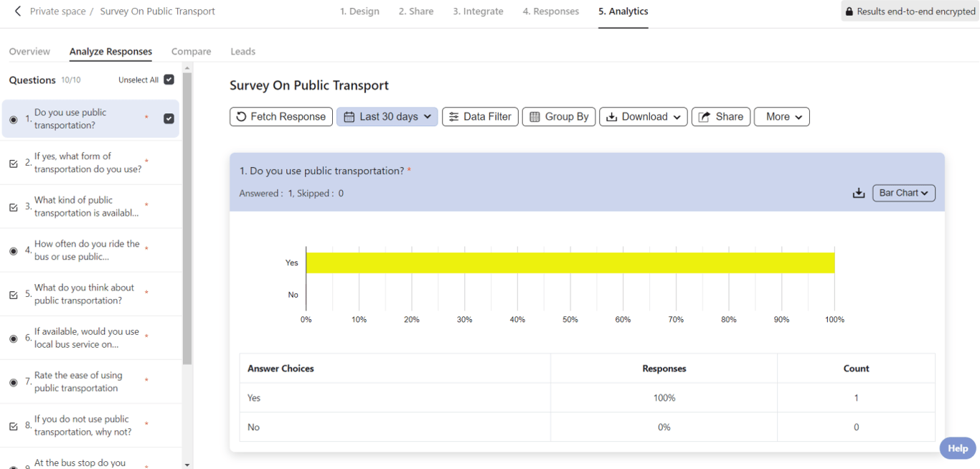This screenshot has width=980, height=469.
Task: Expand the More options button
Action: coord(782,117)
